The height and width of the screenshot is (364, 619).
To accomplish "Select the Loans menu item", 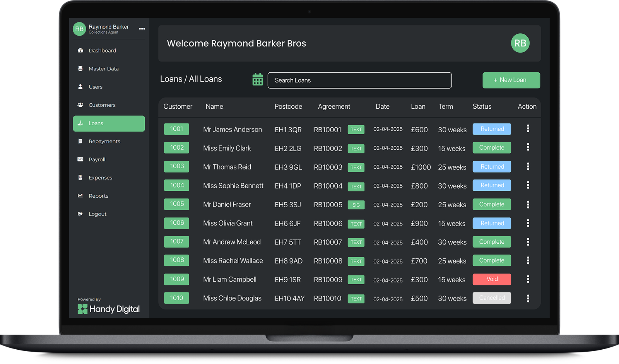I will pos(109,123).
